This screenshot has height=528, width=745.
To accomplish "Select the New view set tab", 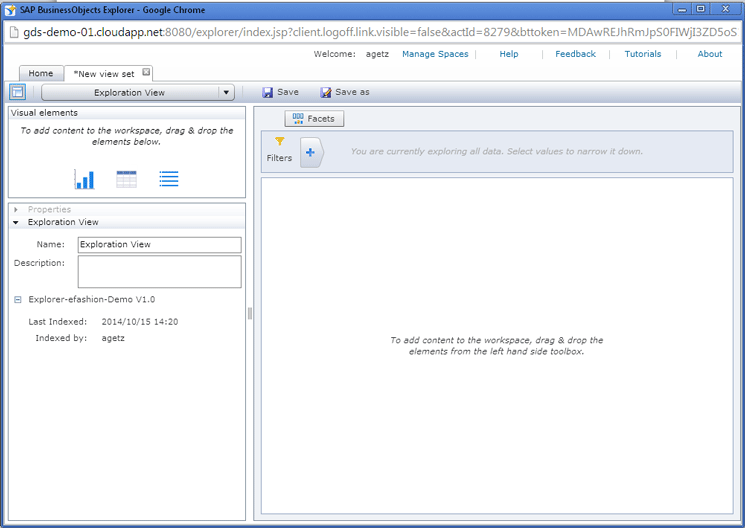I will tap(103, 74).
